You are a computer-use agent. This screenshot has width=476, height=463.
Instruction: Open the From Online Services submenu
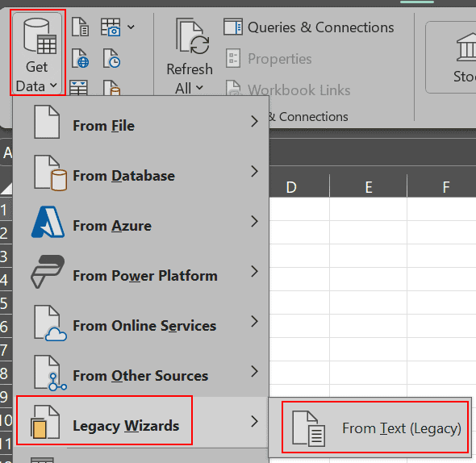141,322
